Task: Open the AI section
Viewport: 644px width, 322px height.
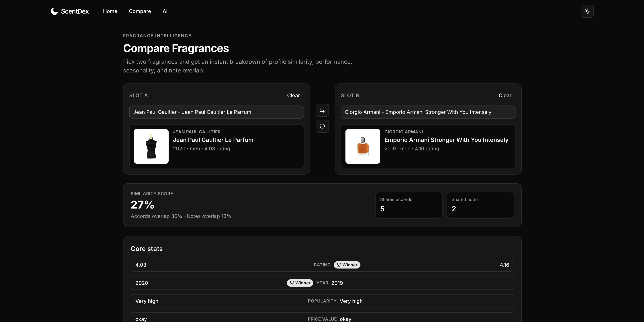Action: (x=165, y=11)
